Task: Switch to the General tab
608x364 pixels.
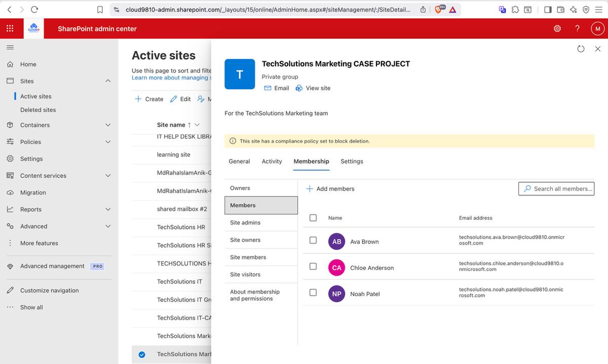Action: (x=239, y=161)
